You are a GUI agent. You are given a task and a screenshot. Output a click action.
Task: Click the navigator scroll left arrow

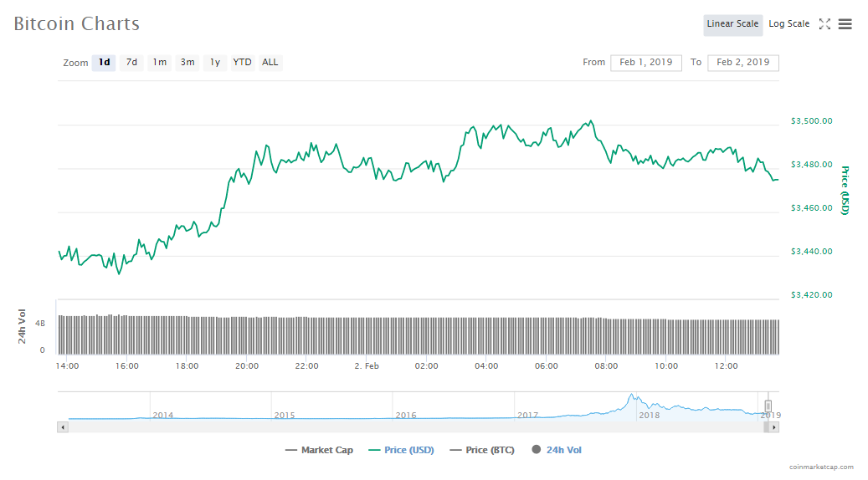tap(63, 427)
